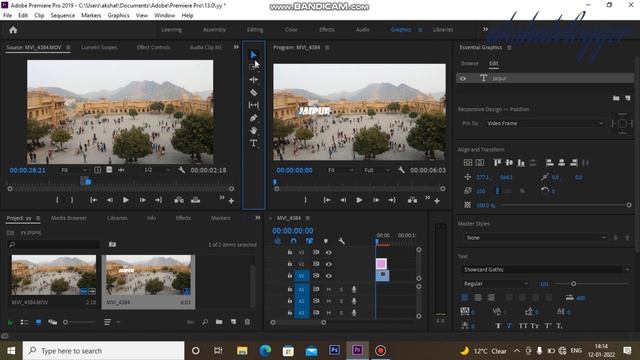Open Timeline display settings wrench
640x360 pixels.
342,241
